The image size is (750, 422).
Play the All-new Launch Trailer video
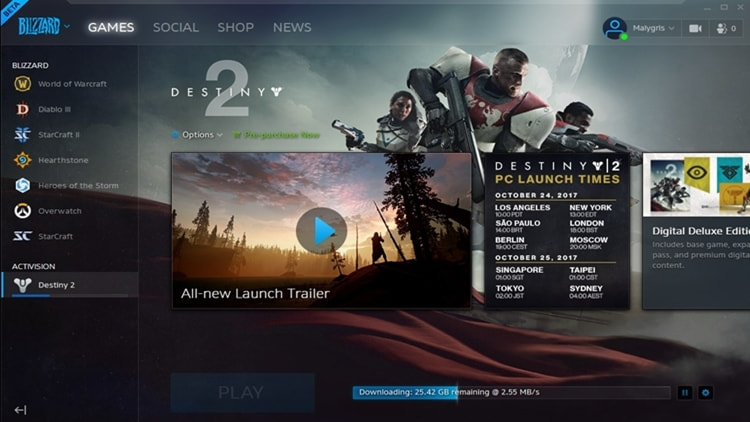click(x=321, y=231)
